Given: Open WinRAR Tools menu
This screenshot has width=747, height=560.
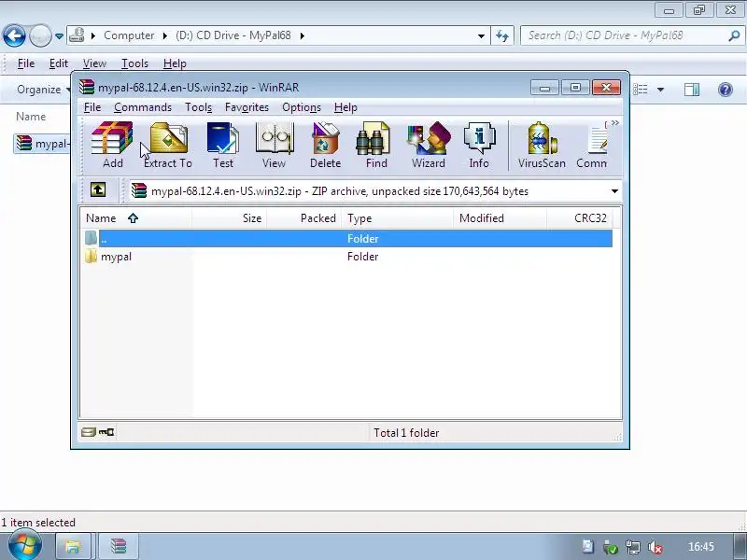Looking at the screenshot, I should click(x=198, y=107).
